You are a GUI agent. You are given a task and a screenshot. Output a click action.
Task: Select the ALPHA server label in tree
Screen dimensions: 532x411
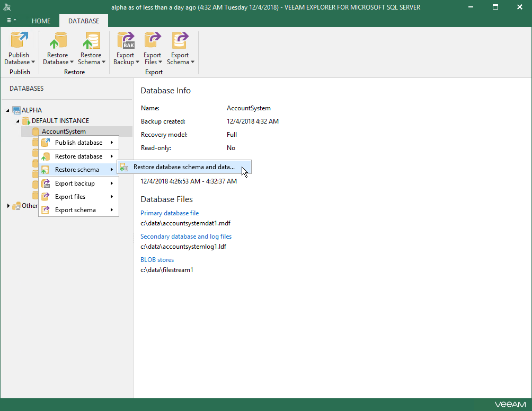coord(32,110)
